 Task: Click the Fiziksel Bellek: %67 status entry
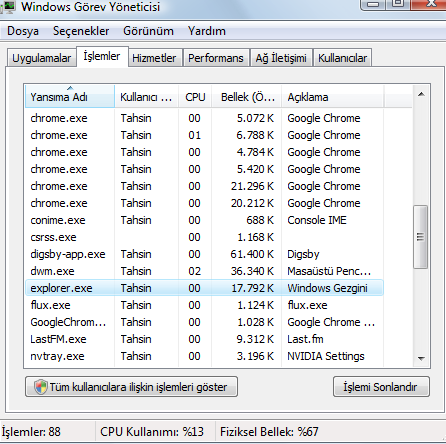coord(269,432)
